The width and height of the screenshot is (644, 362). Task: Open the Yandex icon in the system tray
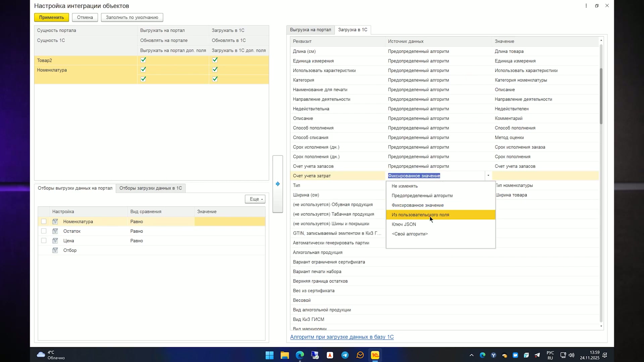point(493,355)
